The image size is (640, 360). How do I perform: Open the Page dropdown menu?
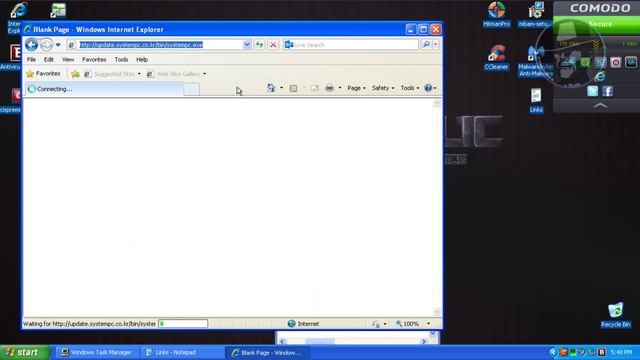pyautogui.click(x=356, y=88)
